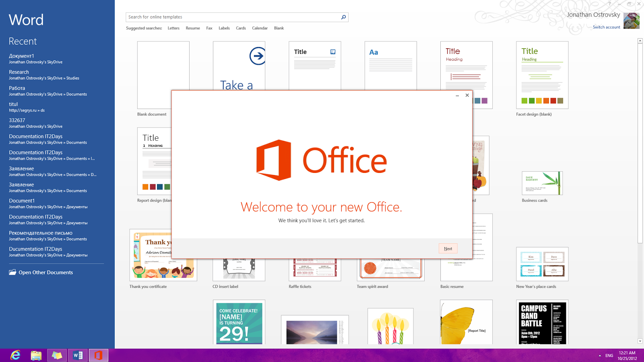Close the Office welcome dialog
The height and width of the screenshot is (362, 644).
(x=467, y=95)
